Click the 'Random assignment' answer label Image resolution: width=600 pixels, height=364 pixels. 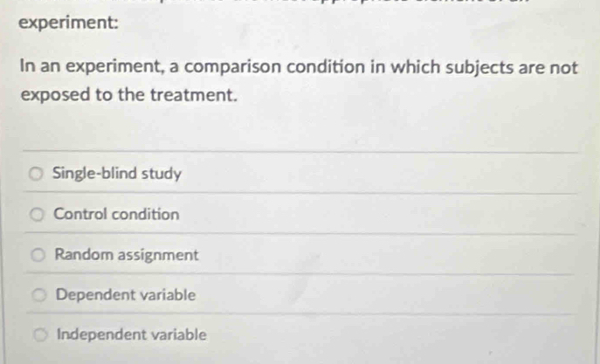127,255
